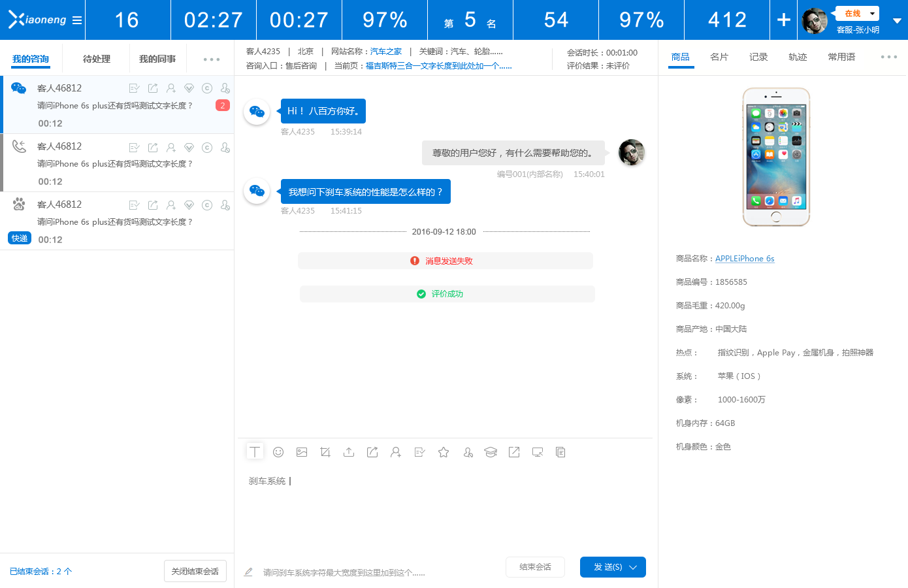Click add-person icon in the phone-call conversation row
908x588 pixels.
(171, 148)
